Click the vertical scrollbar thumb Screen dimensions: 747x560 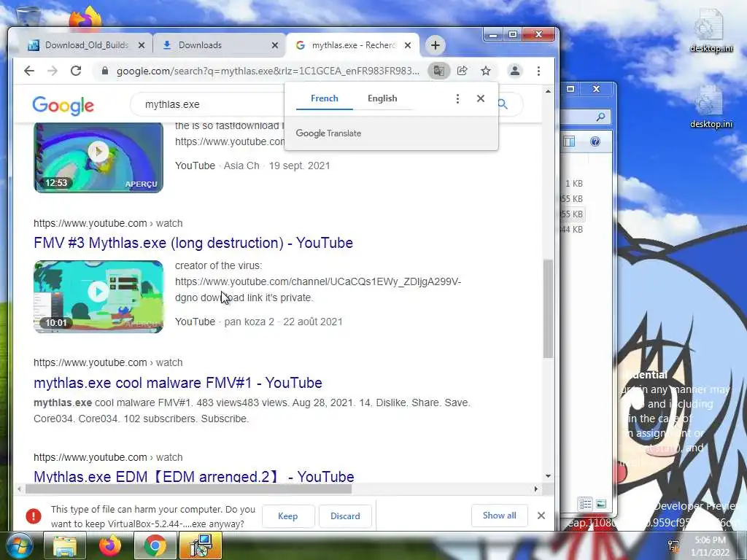click(548, 308)
